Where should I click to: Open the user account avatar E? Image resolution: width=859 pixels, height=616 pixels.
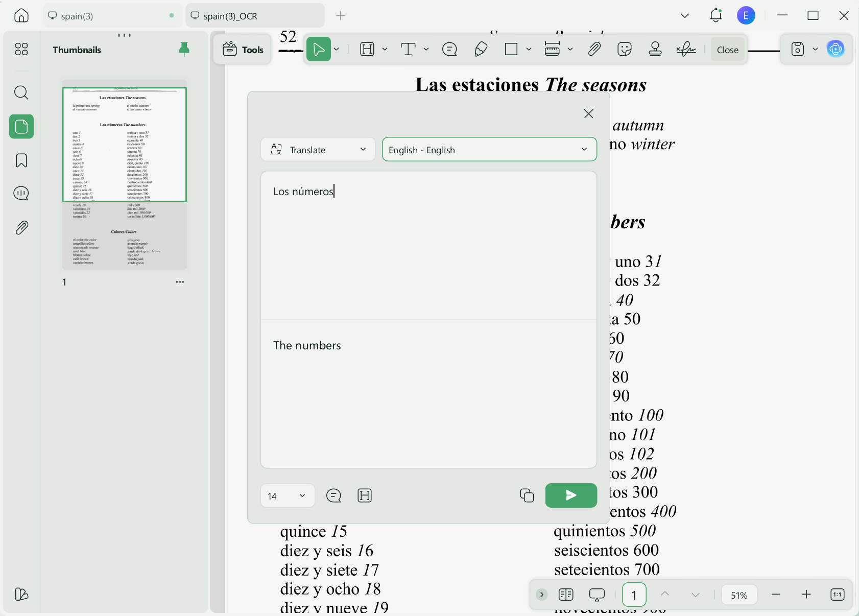[x=746, y=15]
